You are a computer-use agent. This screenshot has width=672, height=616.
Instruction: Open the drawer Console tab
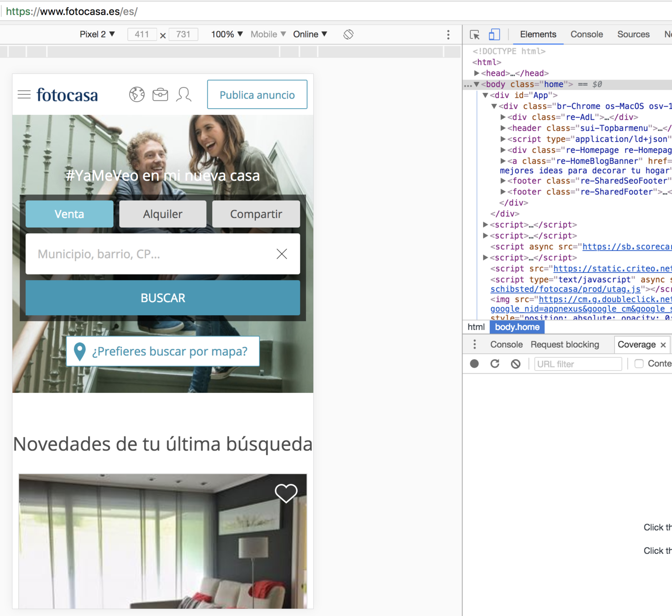[x=506, y=345]
